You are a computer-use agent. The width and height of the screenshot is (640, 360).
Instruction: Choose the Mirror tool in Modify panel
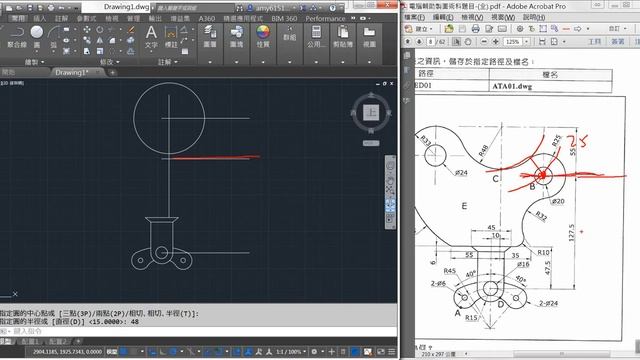pyautogui.click(x=100, y=40)
